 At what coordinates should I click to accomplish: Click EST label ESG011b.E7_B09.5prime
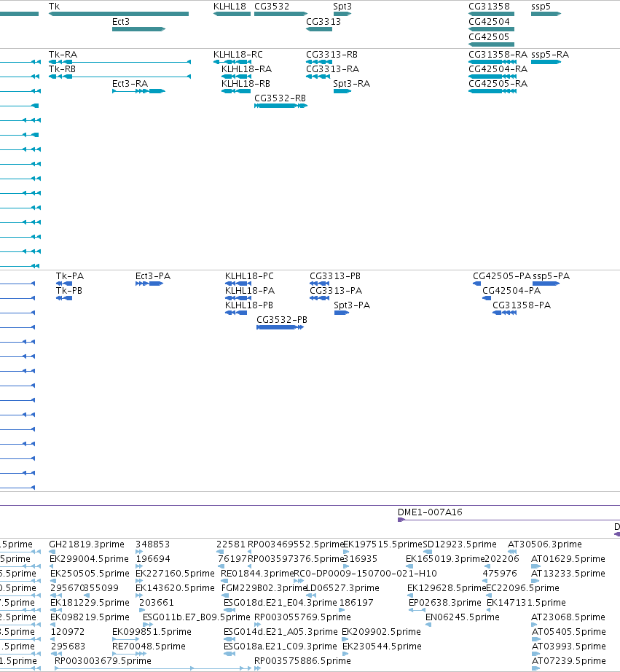tap(196, 617)
